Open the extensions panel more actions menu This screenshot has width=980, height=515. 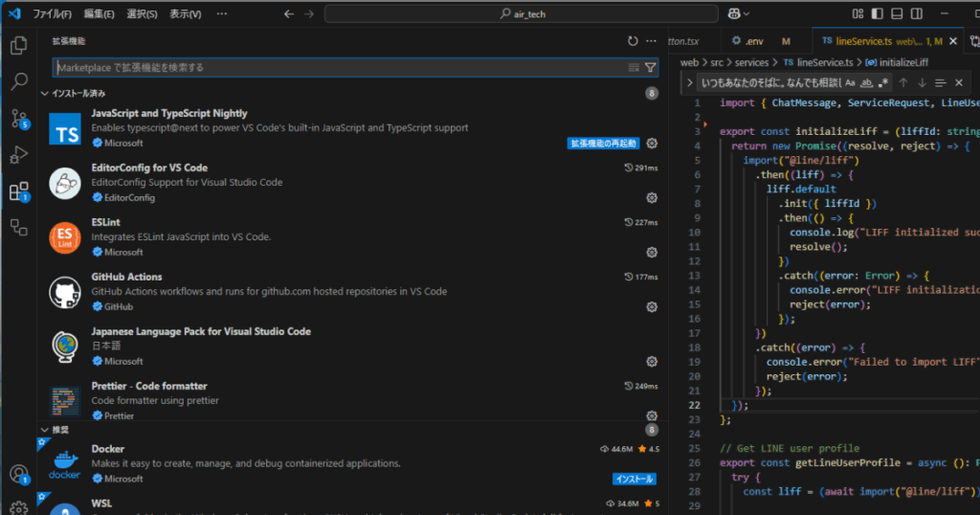click(x=651, y=41)
